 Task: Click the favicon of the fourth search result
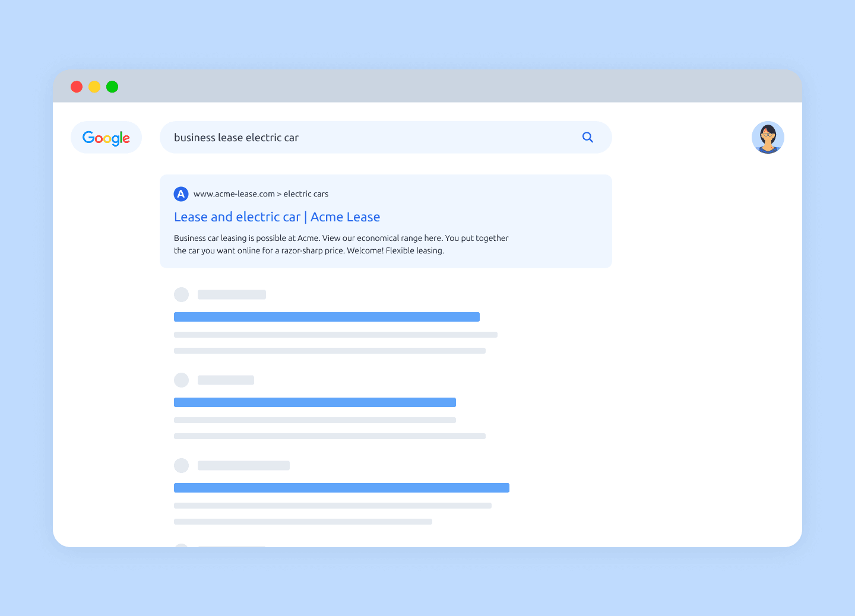pyautogui.click(x=181, y=465)
